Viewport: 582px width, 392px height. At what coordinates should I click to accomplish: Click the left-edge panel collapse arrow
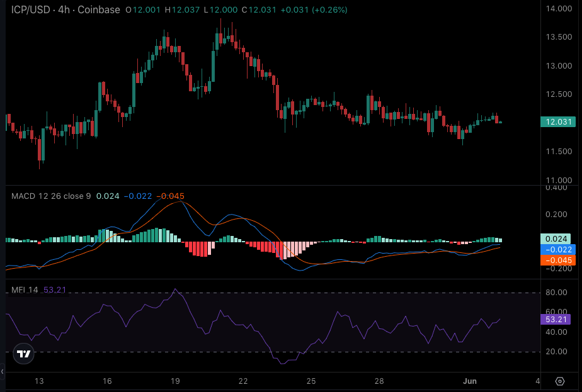tap(2, 372)
